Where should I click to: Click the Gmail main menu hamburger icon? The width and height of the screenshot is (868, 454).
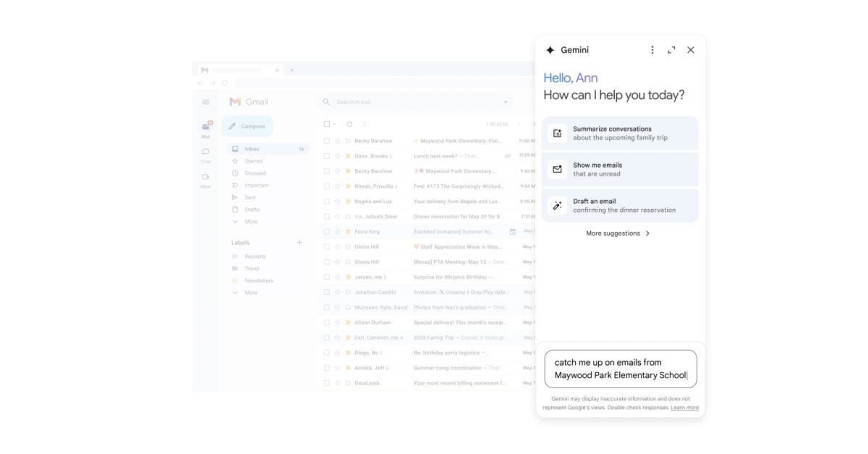click(x=205, y=102)
